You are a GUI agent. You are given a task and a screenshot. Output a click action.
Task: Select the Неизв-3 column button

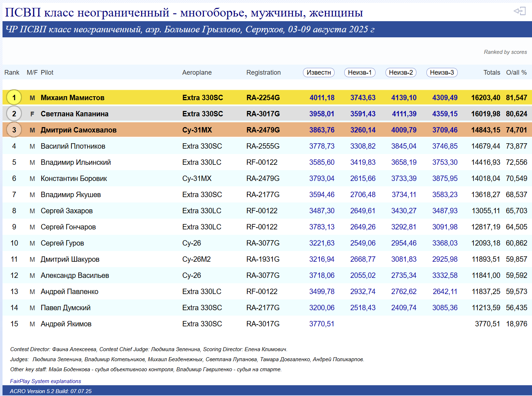tap(442, 73)
